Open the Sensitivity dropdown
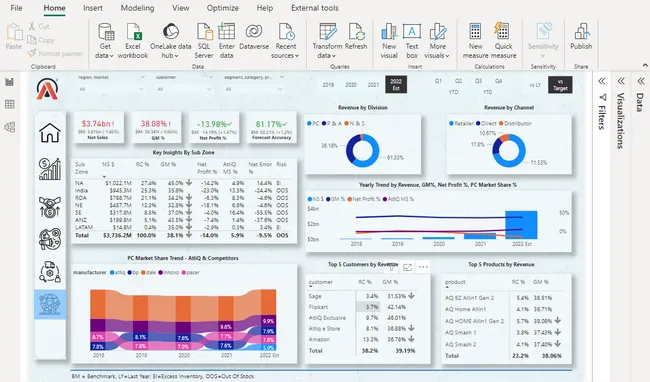 coord(543,41)
